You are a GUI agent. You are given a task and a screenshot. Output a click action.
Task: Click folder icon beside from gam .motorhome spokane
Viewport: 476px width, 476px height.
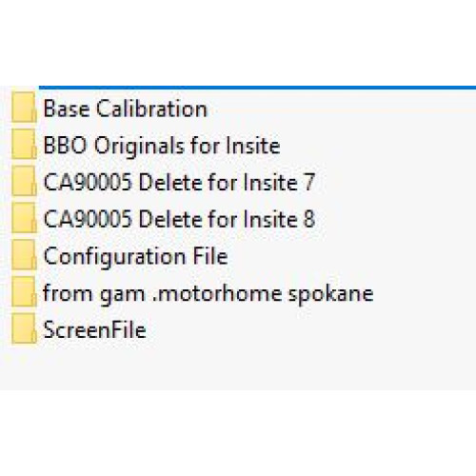[x=24, y=291]
